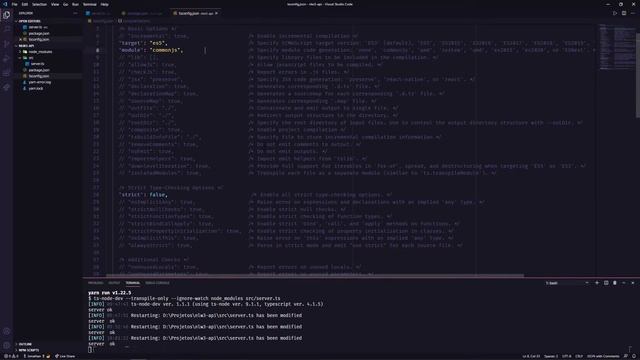
Task: Open the Run and Debug view
Action: 7,59
